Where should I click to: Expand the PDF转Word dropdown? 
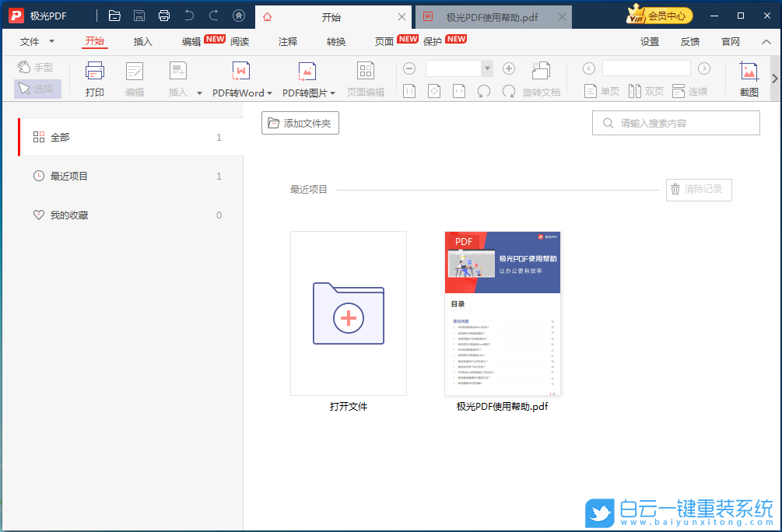pyautogui.click(x=268, y=92)
